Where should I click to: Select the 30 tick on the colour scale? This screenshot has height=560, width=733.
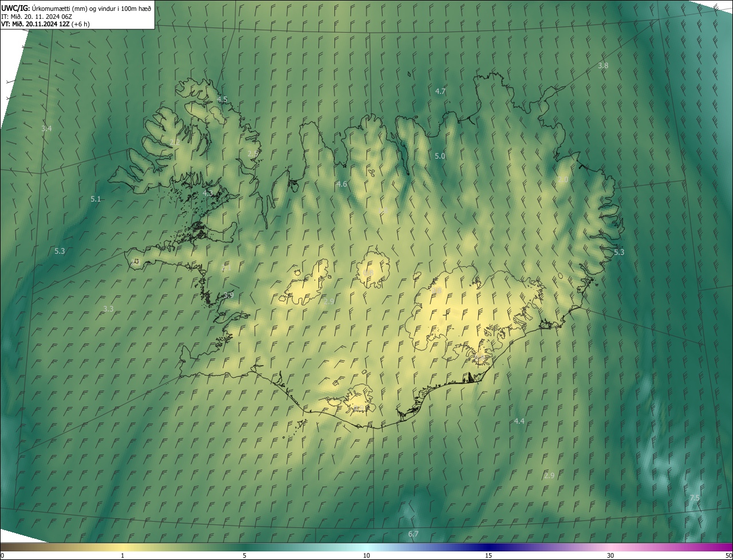pyautogui.click(x=610, y=555)
